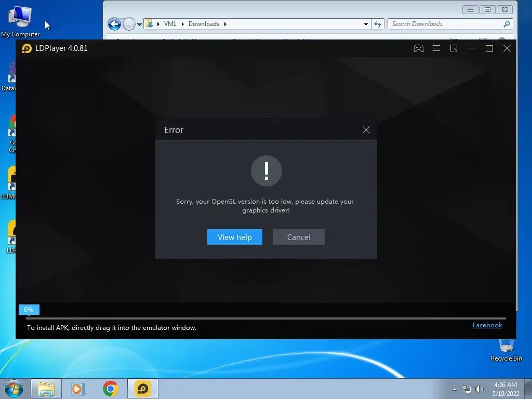Click the search magnifier icon in Explorer
Screen dimensions: 532x399
point(507,24)
